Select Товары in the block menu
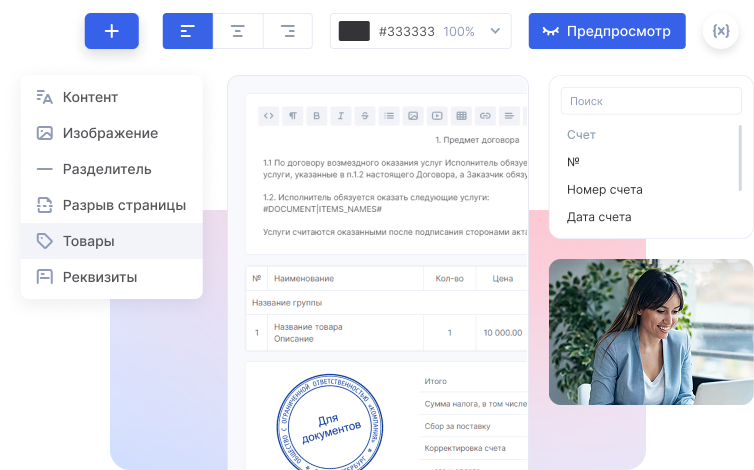 coord(112,241)
